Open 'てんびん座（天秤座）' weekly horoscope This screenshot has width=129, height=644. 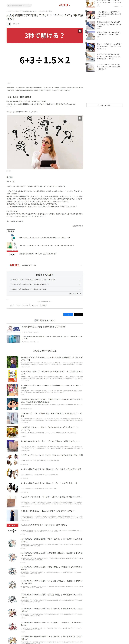51,582
